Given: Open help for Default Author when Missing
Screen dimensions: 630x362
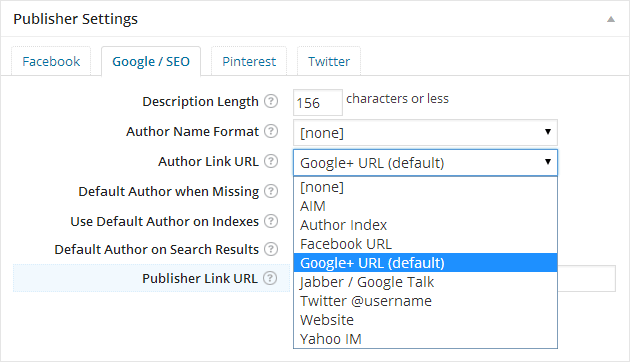Looking at the screenshot, I should point(271,191).
